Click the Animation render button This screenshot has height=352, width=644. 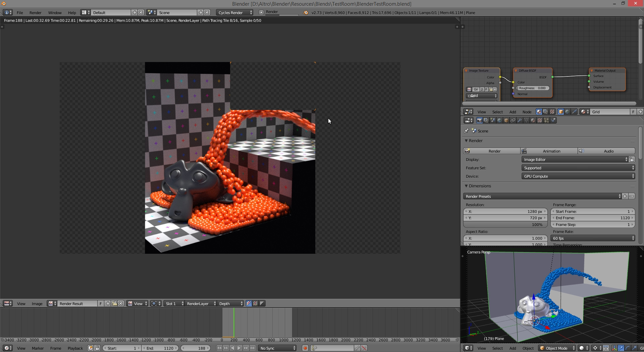(x=549, y=151)
